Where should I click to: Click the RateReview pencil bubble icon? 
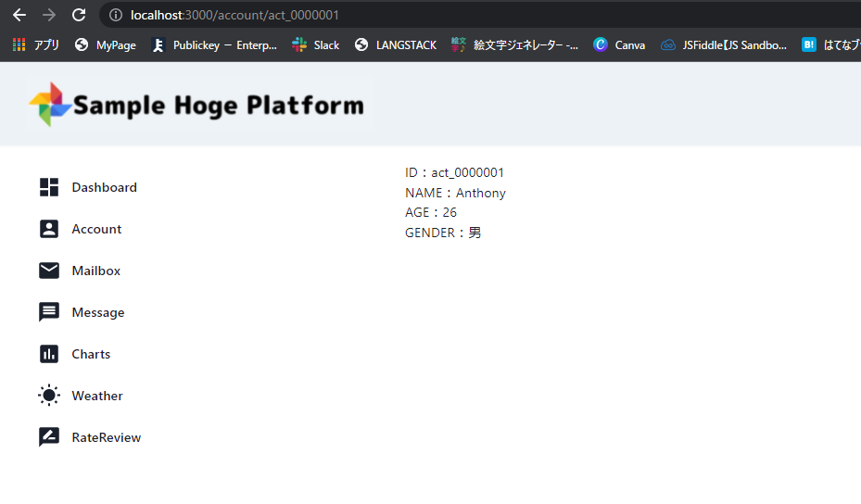click(x=49, y=437)
